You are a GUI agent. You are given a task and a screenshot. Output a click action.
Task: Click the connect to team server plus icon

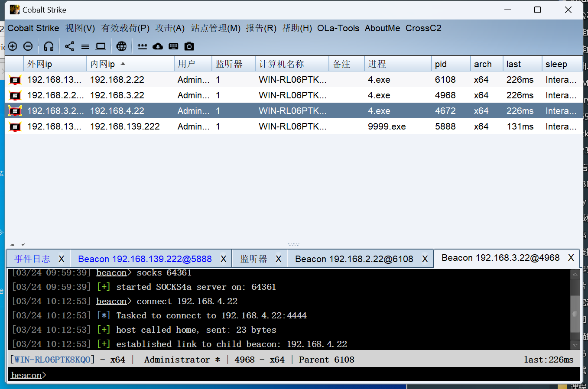pyautogui.click(x=13, y=46)
